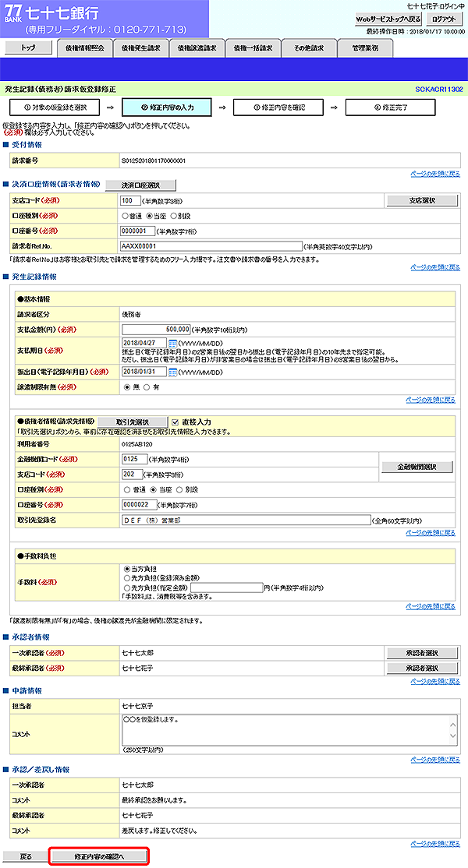The image size is (468, 868).
Task: Click ページの先頭に戻る link under 受付情報
Action: point(435,174)
